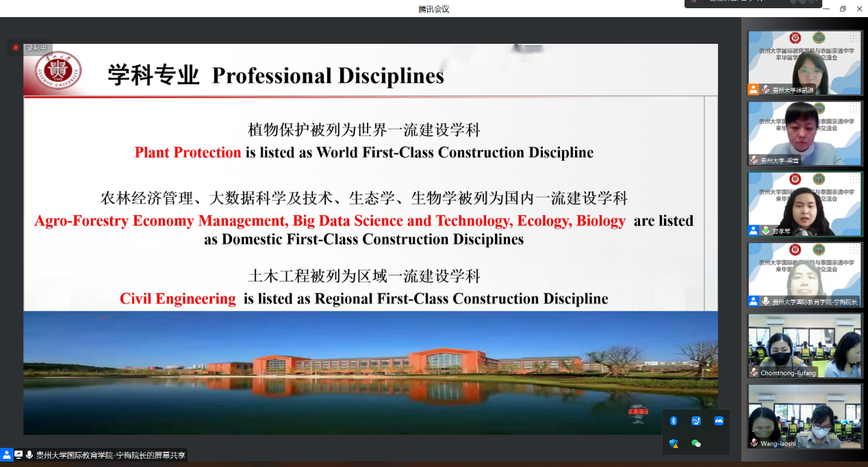
Task: Click active green mic icon beside 甘李琴
Action: (766, 230)
